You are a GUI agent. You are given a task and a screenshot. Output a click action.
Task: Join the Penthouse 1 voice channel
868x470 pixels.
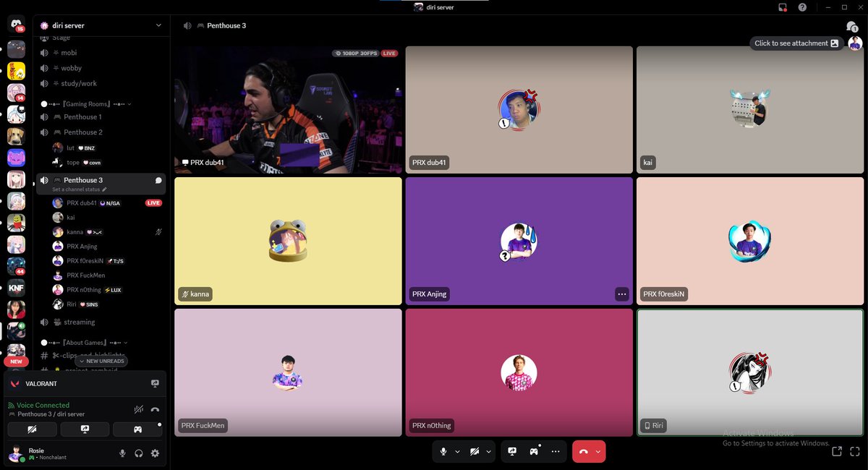pos(102,117)
